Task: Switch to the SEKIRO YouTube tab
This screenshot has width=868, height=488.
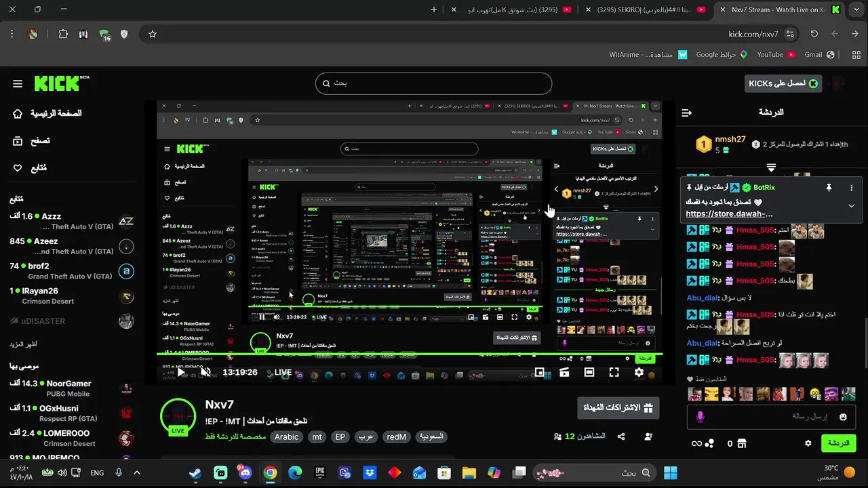Action: pyautogui.click(x=646, y=9)
